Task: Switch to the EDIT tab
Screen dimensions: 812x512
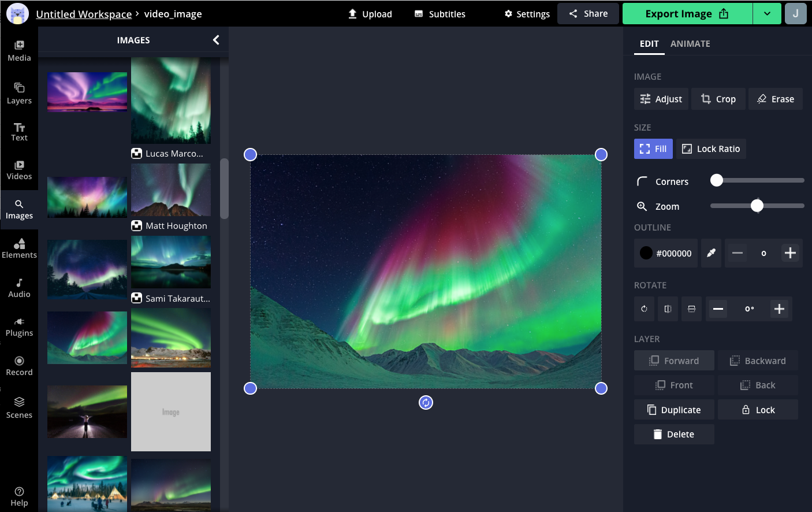Action: pyautogui.click(x=649, y=43)
